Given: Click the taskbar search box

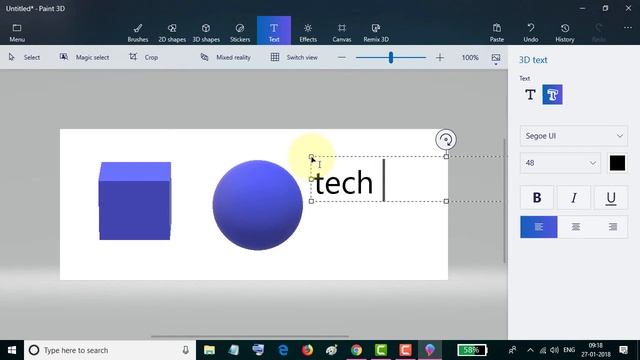Looking at the screenshot, I should (x=110, y=350).
